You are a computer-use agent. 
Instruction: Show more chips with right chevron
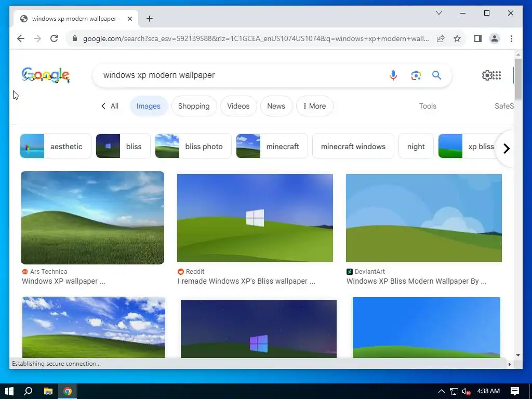click(x=506, y=149)
